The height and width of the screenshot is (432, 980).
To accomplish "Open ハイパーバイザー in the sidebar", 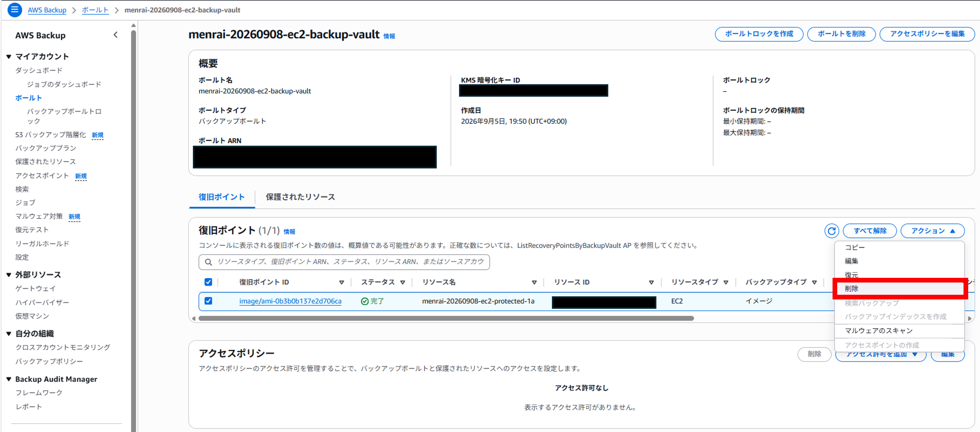I will tap(42, 303).
